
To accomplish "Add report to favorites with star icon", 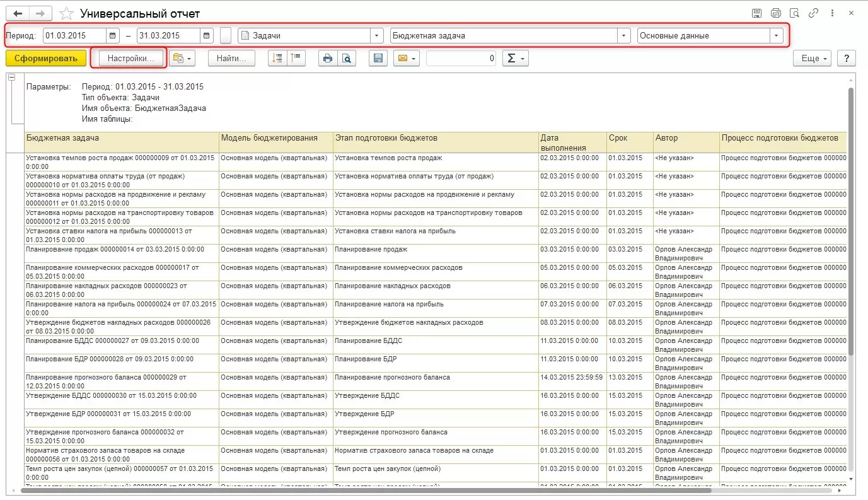I will (65, 13).
